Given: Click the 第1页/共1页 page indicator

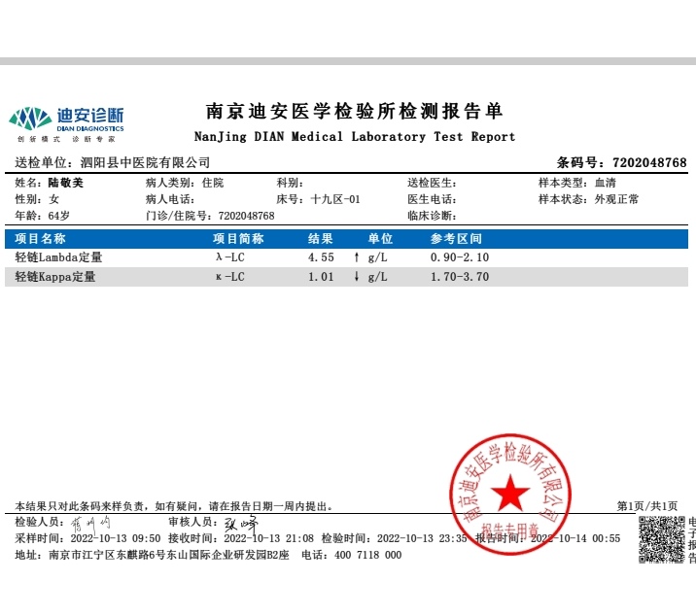Looking at the screenshot, I should [x=647, y=506].
